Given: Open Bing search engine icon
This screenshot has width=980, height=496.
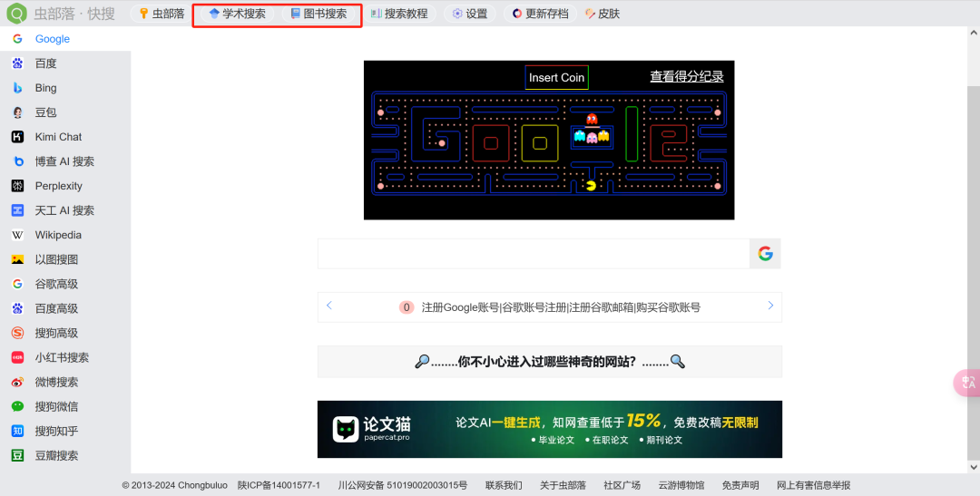Looking at the screenshot, I should coord(17,88).
